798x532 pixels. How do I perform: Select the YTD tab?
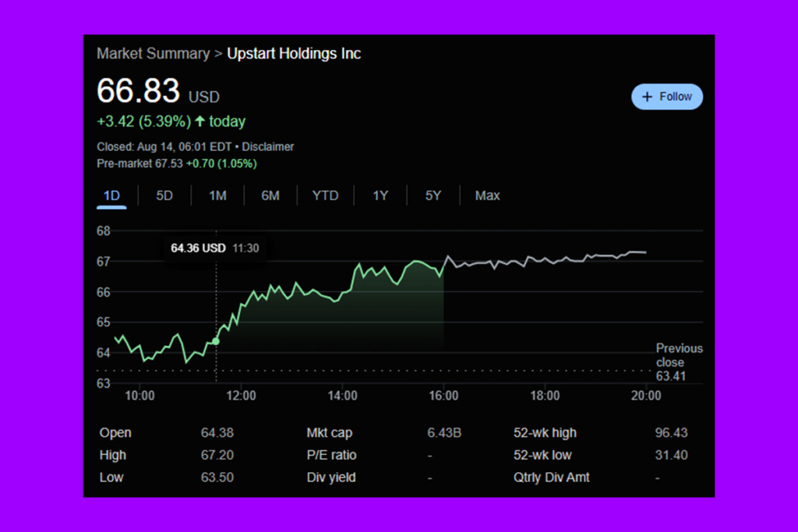(x=325, y=196)
